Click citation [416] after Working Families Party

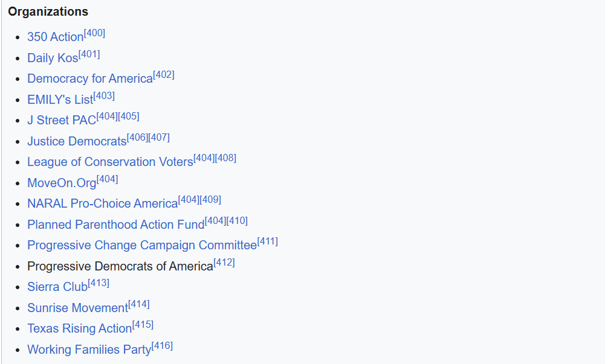tap(163, 346)
